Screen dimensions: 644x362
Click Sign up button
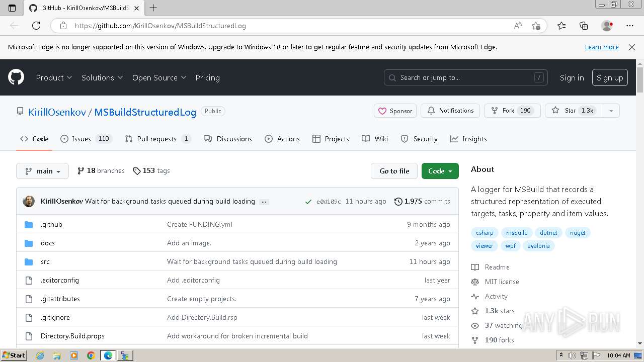[x=610, y=77]
